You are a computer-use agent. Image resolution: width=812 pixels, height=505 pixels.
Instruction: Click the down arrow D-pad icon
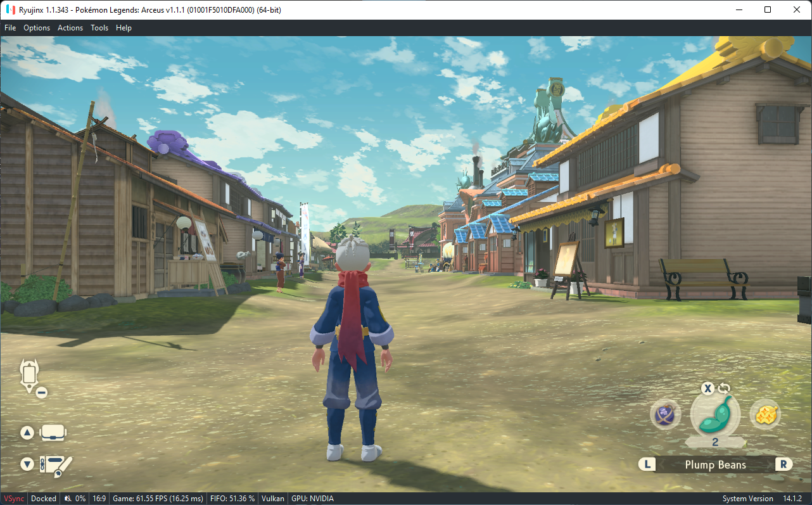(27, 464)
